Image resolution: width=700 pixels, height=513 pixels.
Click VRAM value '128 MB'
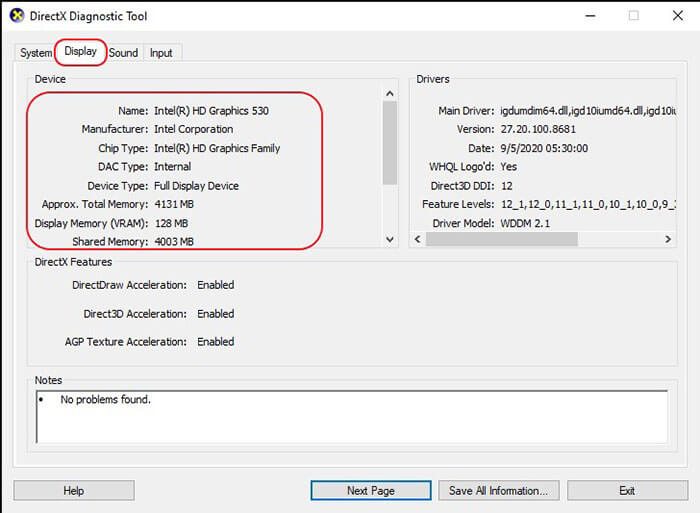click(171, 223)
